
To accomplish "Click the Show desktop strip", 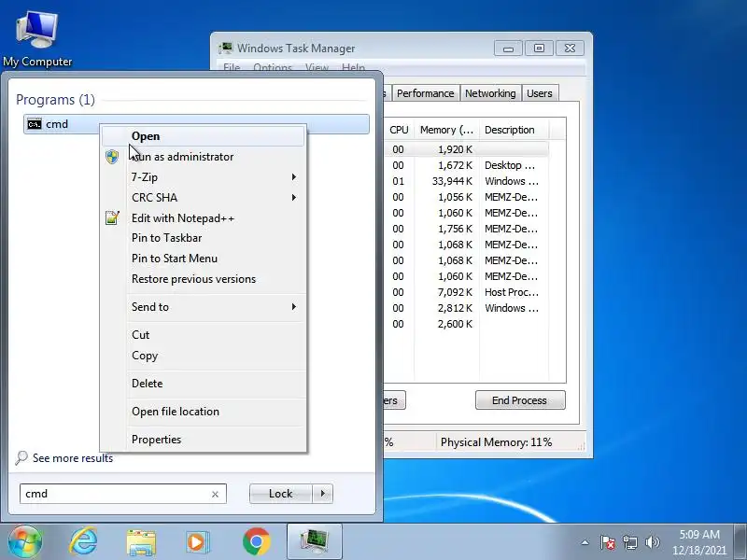I will 740,542.
